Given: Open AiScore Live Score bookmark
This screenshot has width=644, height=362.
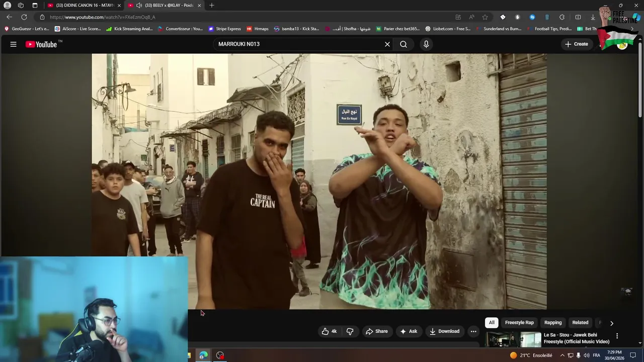Looking at the screenshot, I should 78,29.
